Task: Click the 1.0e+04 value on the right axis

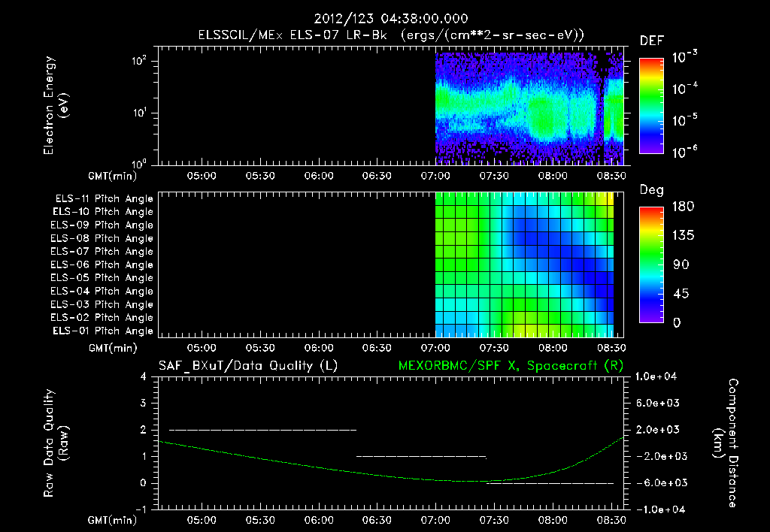Action: pos(656,376)
